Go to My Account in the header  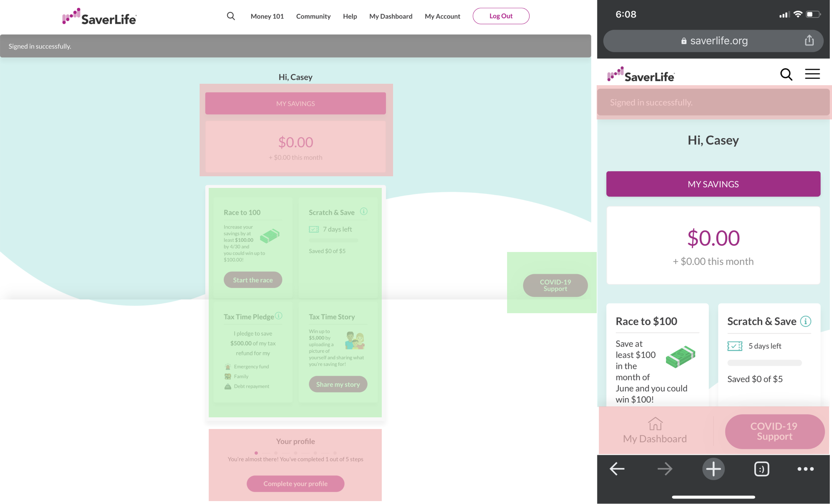point(442,16)
